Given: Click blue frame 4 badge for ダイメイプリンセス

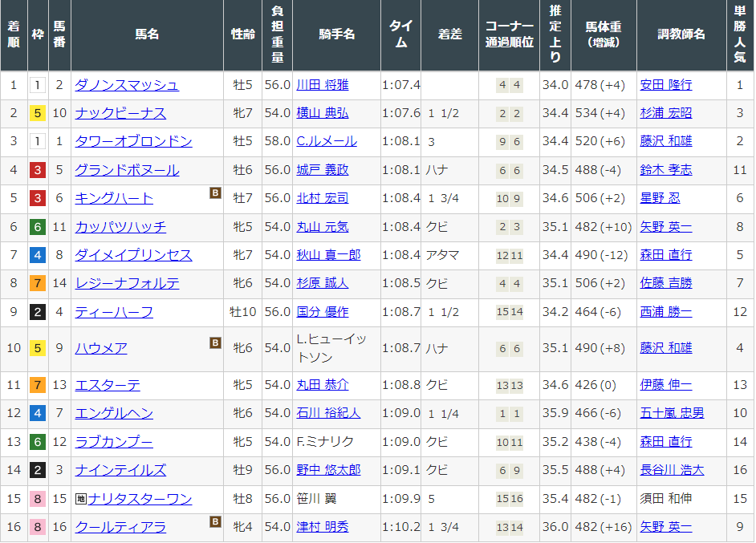Looking at the screenshot, I should tap(38, 255).
